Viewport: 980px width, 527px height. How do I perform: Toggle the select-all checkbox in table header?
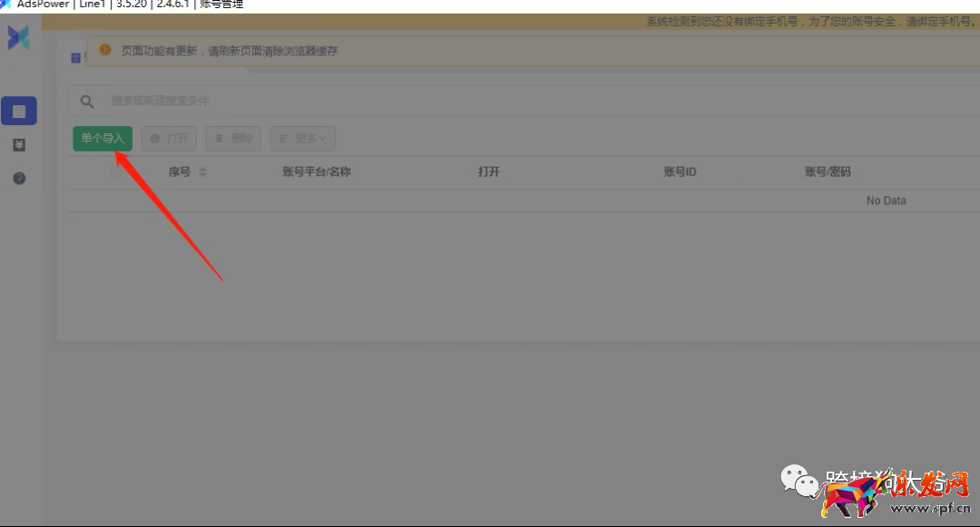pyautogui.click(x=114, y=172)
